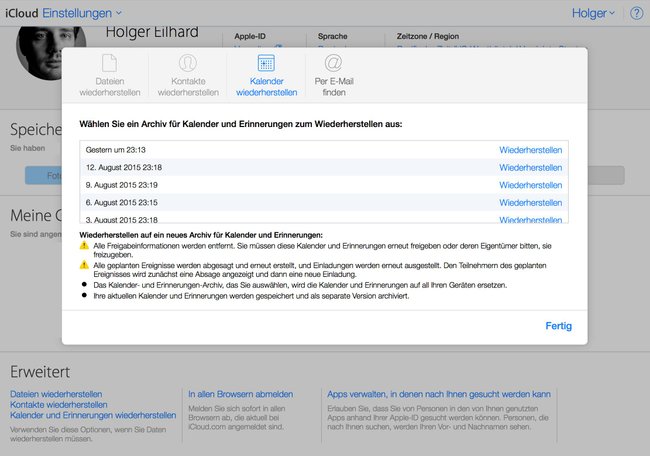The image size is (650, 456).
Task: Select the 12. August 2015 23:18 row text
Action: 124,167
